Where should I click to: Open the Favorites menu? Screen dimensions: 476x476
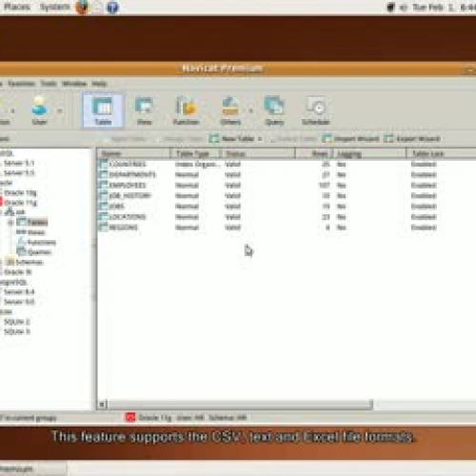pos(22,84)
